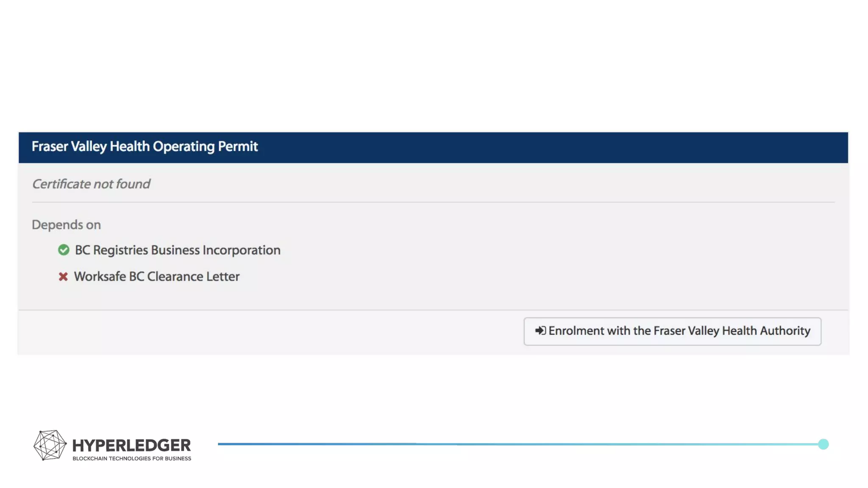868x488 pixels.
Task: Click the Fraser Valley Health Operating Permit header
Action: point(145,147)
